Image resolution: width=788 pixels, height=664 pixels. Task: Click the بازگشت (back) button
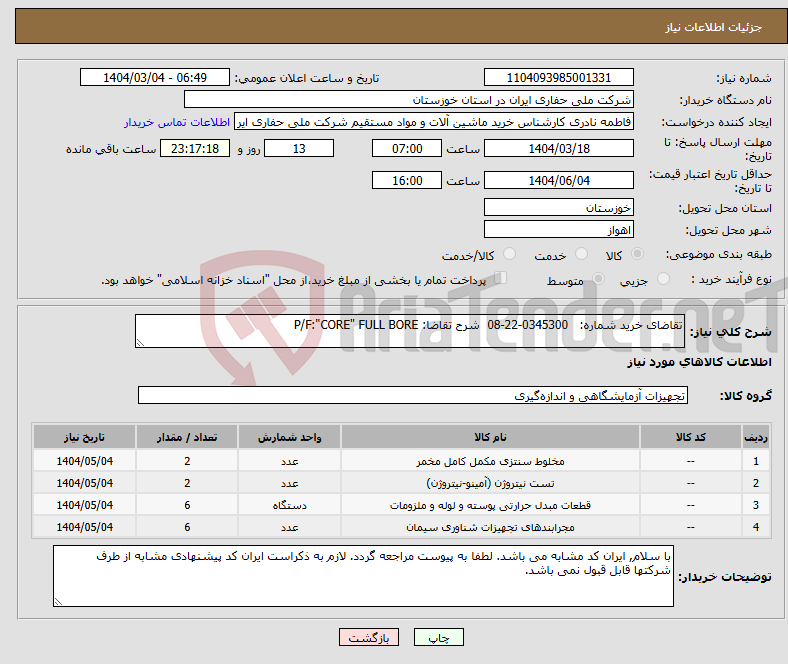tap(369, 637)
